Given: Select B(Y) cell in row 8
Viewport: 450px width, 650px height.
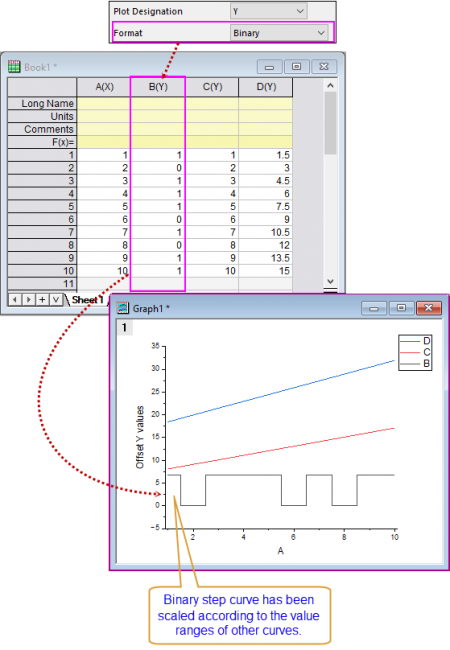Looking at the screenshot, I should 158,245.
